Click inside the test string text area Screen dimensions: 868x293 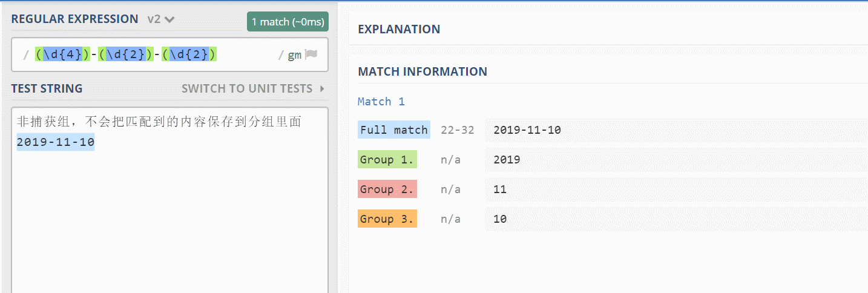pos(169,200)
